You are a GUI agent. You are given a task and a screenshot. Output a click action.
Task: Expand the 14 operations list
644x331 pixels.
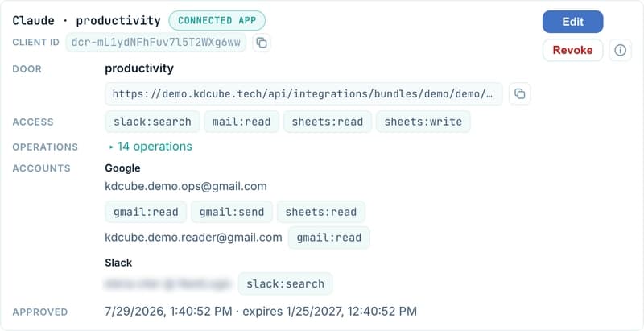click(151, 147)
